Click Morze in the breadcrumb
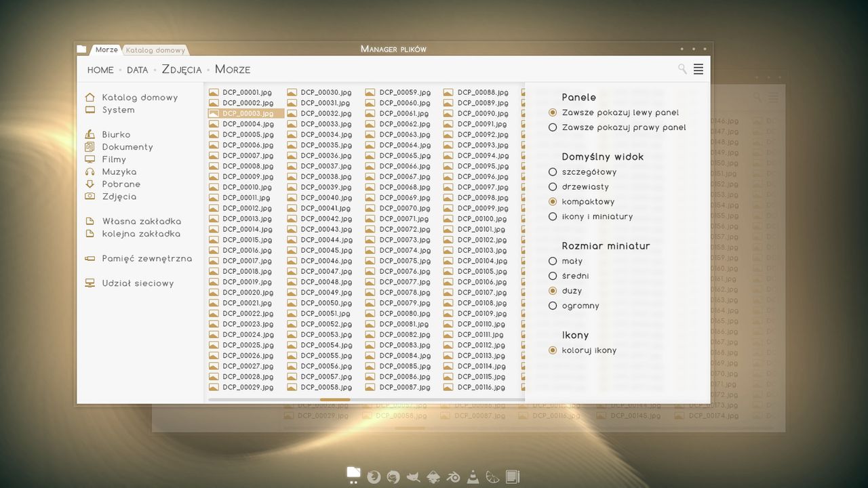 (233, 69)
